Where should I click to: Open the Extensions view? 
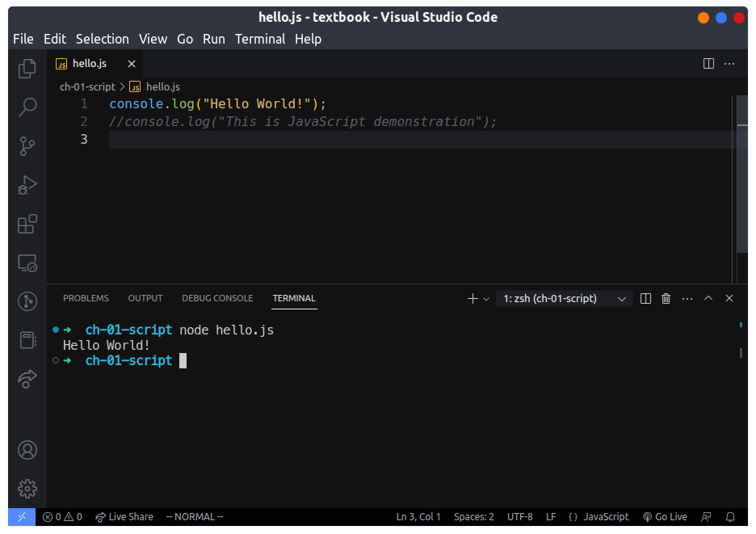27,224
